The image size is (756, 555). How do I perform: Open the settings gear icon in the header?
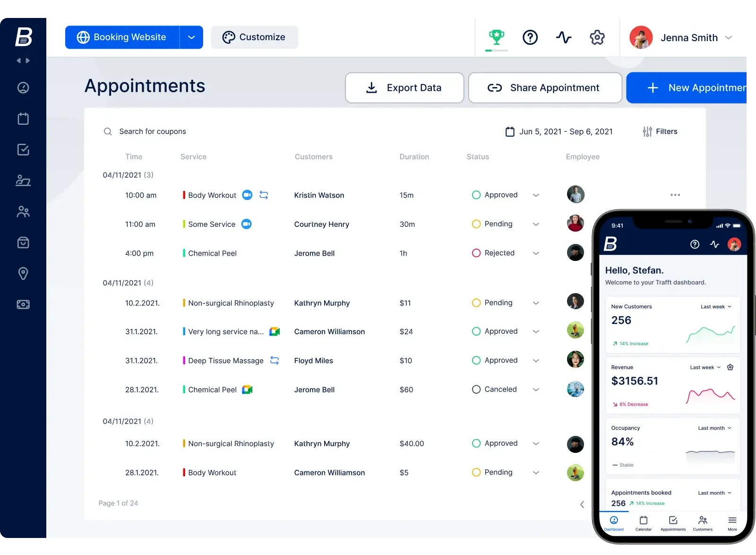(597, 37)
